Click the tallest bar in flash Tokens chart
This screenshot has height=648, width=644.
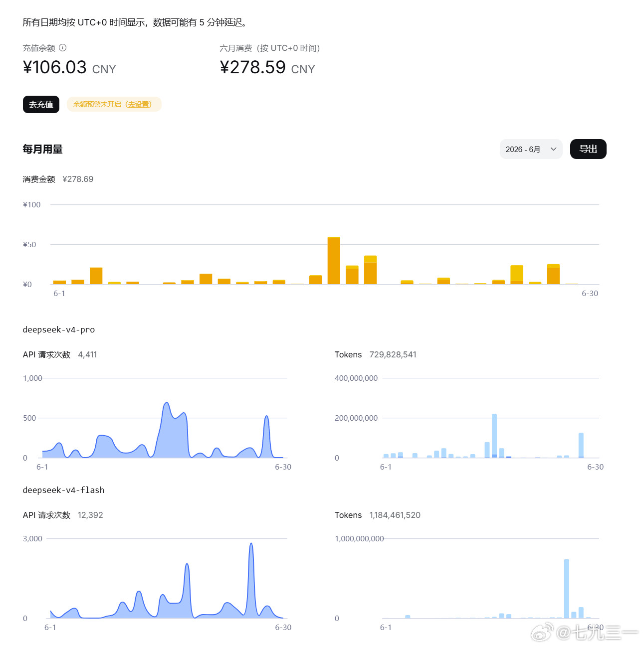567,589
